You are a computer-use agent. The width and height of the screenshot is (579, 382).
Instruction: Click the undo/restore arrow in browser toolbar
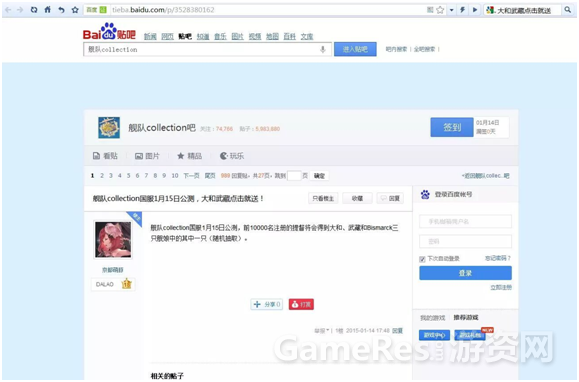pos(61,10)
